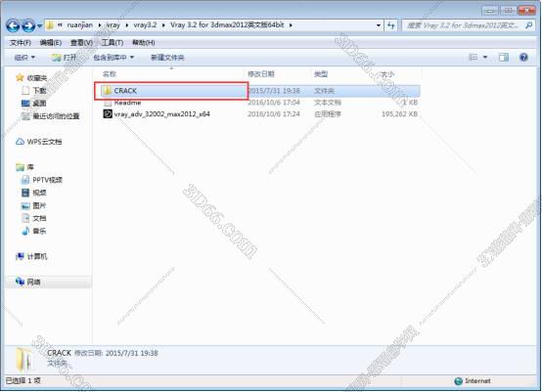The width and height of the screenshot is (542, 392).
Task: Click the 新建文件夹 button
Action: [x=167, y=58]
